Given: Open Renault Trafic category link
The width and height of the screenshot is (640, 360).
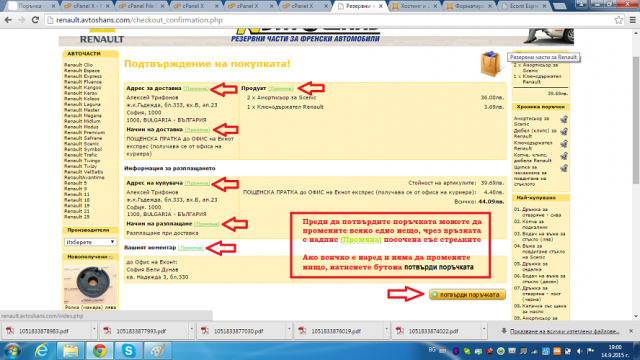Looking at the screenshot, I should coord(80,155).
